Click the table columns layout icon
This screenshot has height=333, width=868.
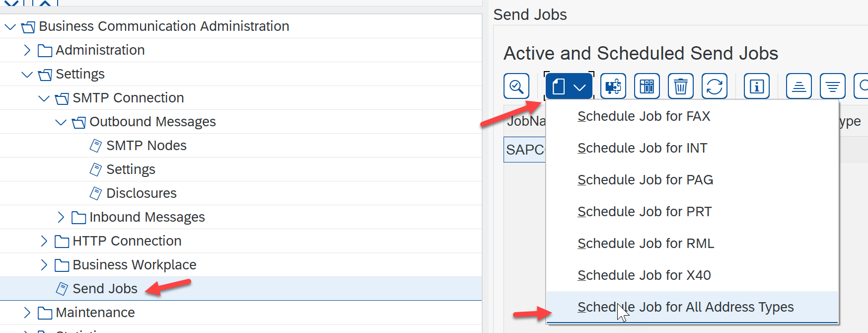(647, 86)
